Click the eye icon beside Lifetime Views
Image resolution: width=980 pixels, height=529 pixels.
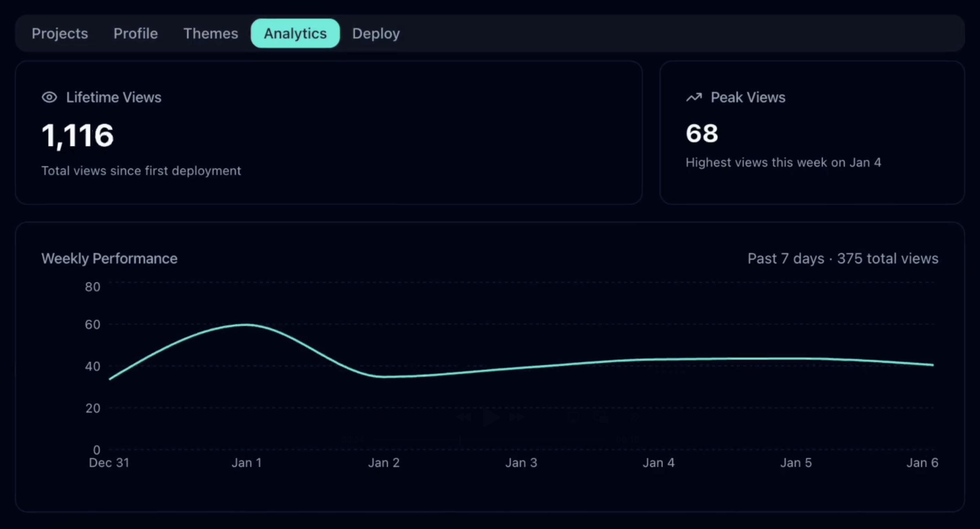(50, 97)
